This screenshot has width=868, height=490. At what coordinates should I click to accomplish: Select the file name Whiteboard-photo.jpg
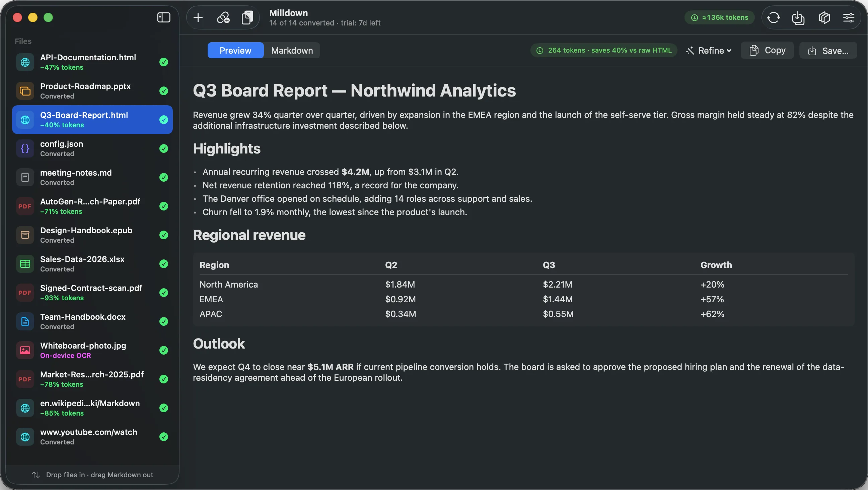coord(83,345)
